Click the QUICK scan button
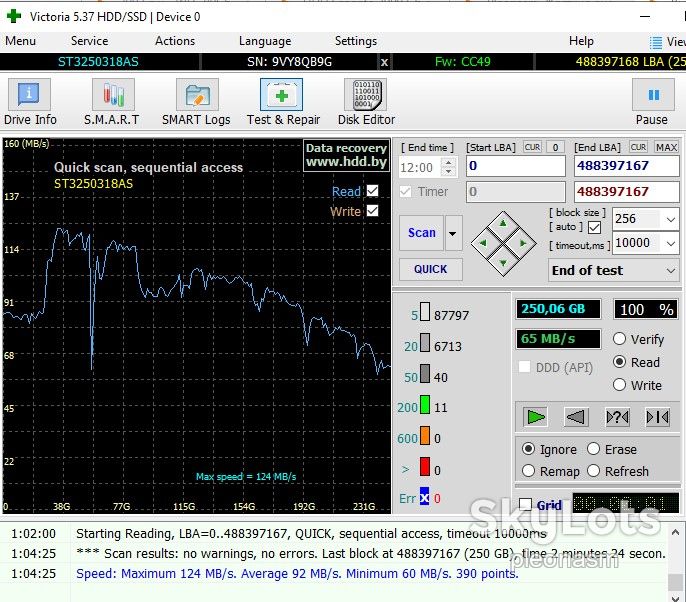Viewport: 686px width, 602px height. pos(430,269)
